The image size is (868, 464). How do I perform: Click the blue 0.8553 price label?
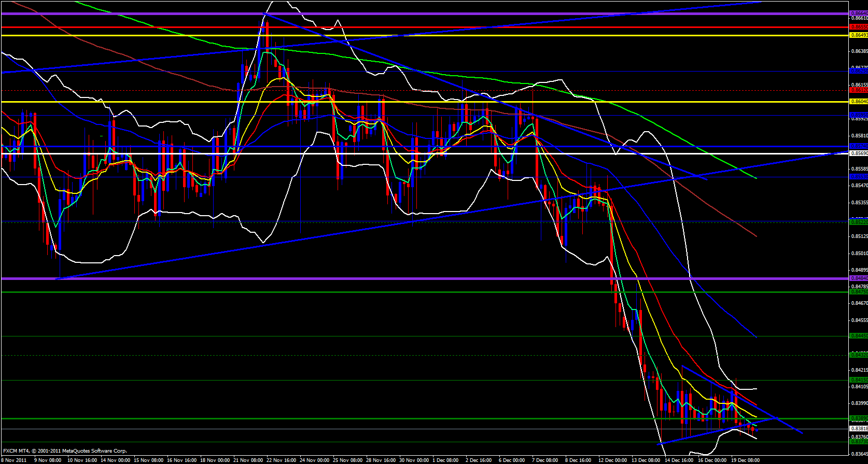858,177
